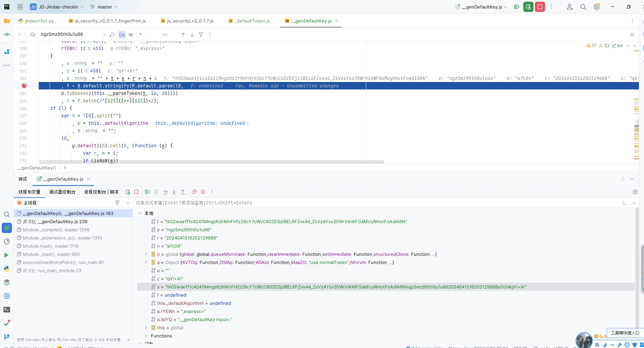Open the Commit tool window icon
This screenshot has height=348, width=644.
point(6,34)
